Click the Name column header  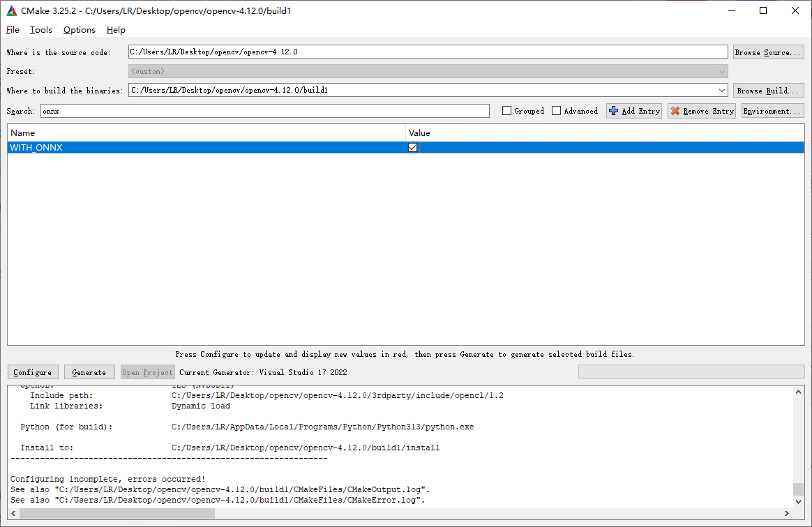[x=206, y=133]
